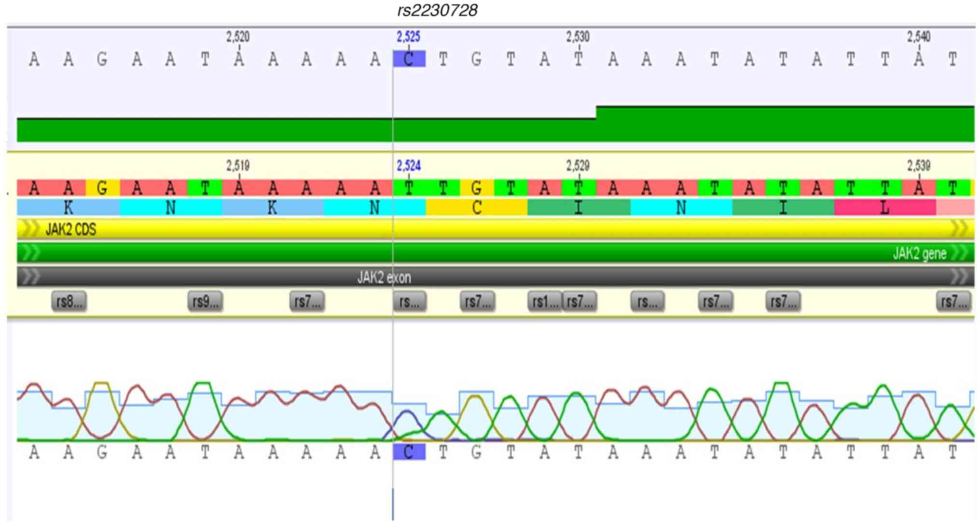980x524 pixels.
Task: Click highlighted C base below the chromatogram
Action: click(409, 452)
